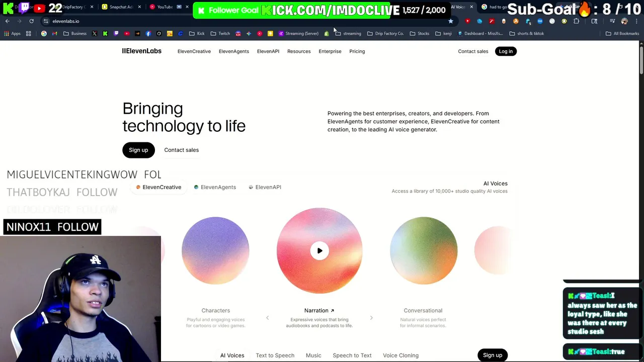Image resolution: width=644 pixels, height=362 pixels.
Task: Click the orange 'A' extension icon
Action: pos(516,21)
